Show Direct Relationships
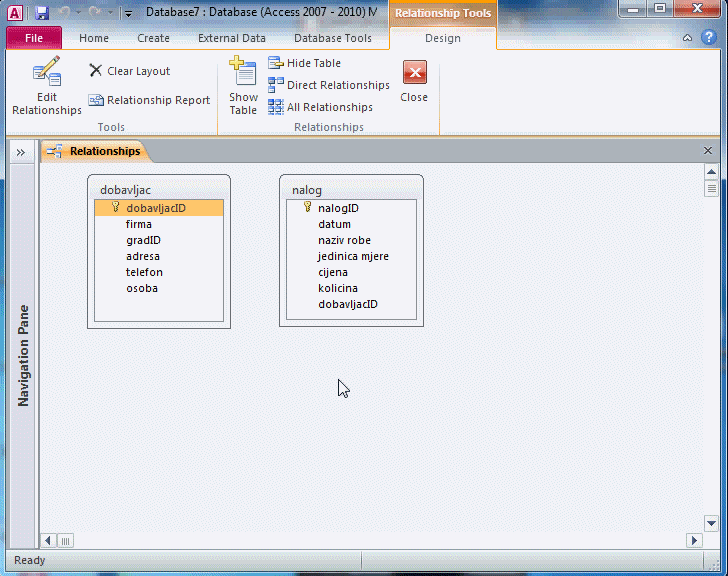This screenshot has height=576, width=728. (x=329, y=85)
